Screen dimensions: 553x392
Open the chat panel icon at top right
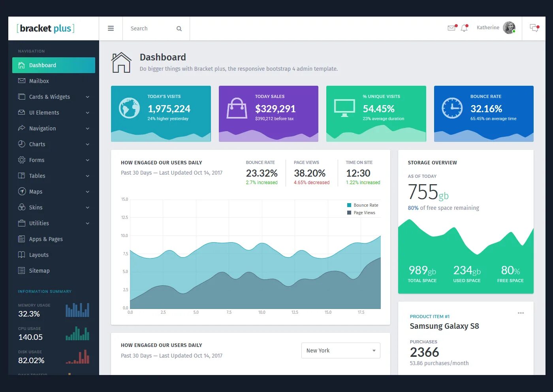pyautogui.click(x=534, y=28)
